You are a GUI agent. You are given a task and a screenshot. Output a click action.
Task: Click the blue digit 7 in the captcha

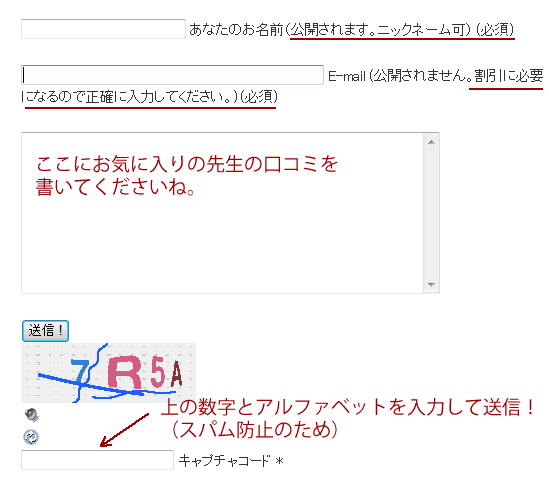(x=80, y=371)
